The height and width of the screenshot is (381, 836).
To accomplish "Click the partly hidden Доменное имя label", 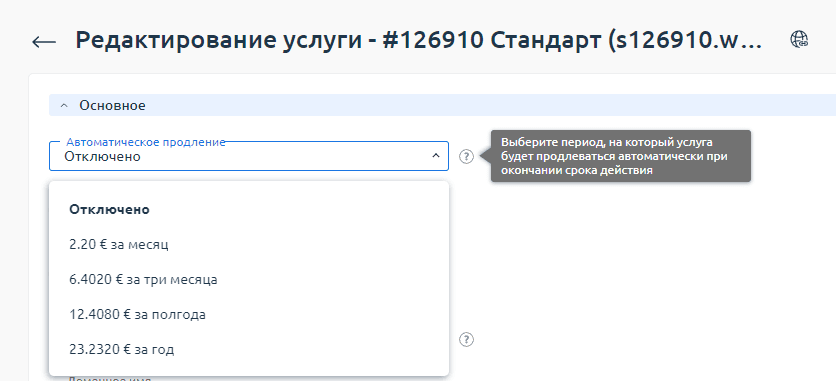I will click(110, 379).
